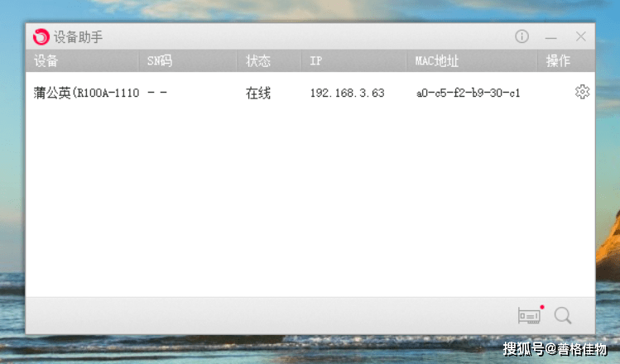The height and width of the screenshot is (364, 620).
Task: Close the 设备助手 window
Action: (x=581, y=36)
